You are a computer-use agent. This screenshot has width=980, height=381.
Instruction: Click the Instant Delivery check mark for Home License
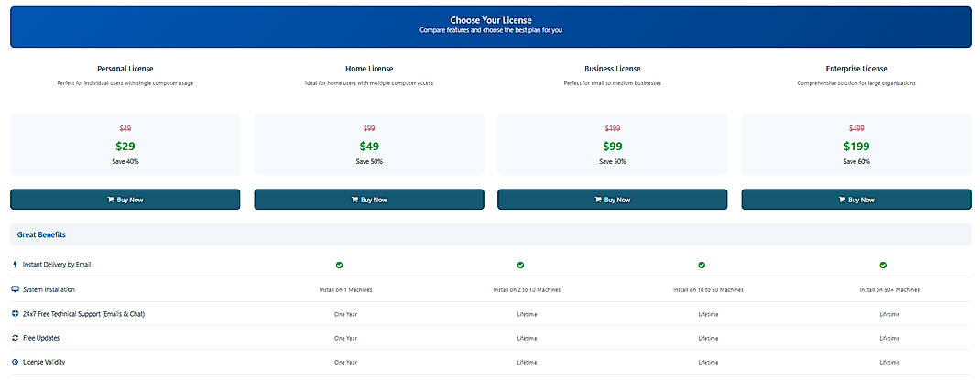520,266
